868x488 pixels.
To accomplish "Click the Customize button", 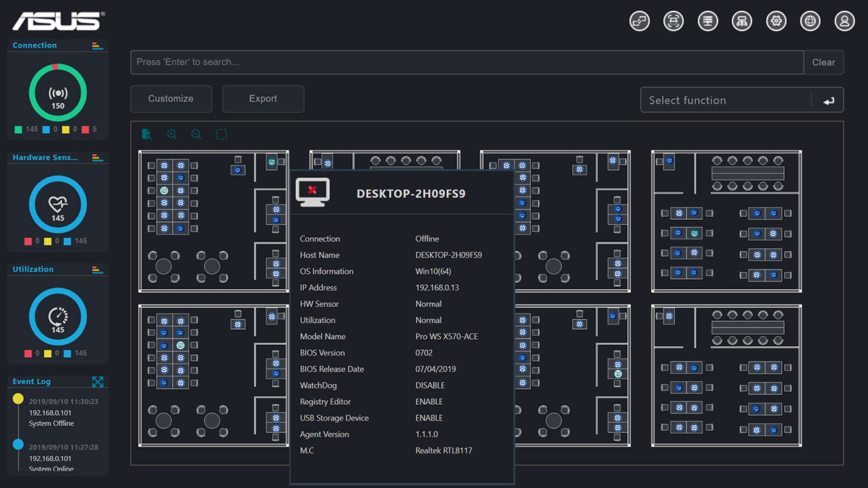I will 171,99.
